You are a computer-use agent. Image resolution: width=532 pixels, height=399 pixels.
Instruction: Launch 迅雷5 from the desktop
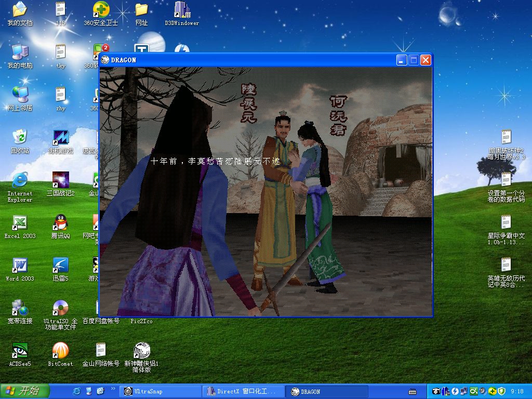click(60, 265)
